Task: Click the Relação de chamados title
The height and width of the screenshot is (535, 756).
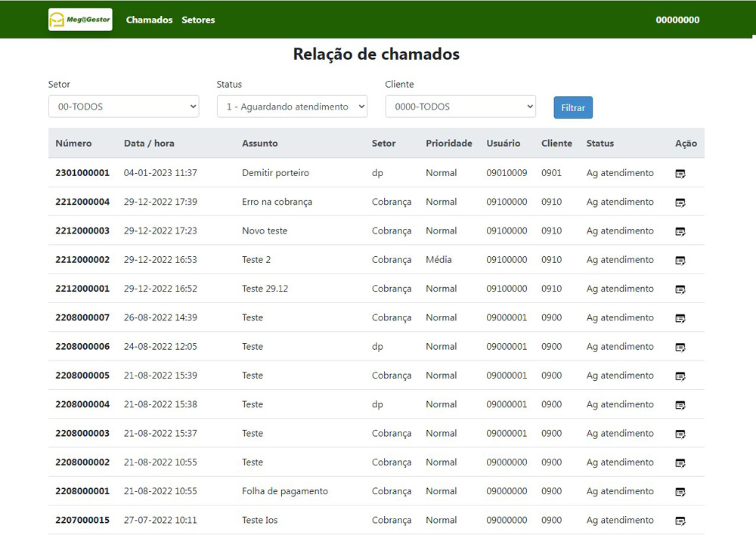Action: click(x=376, y=54)
